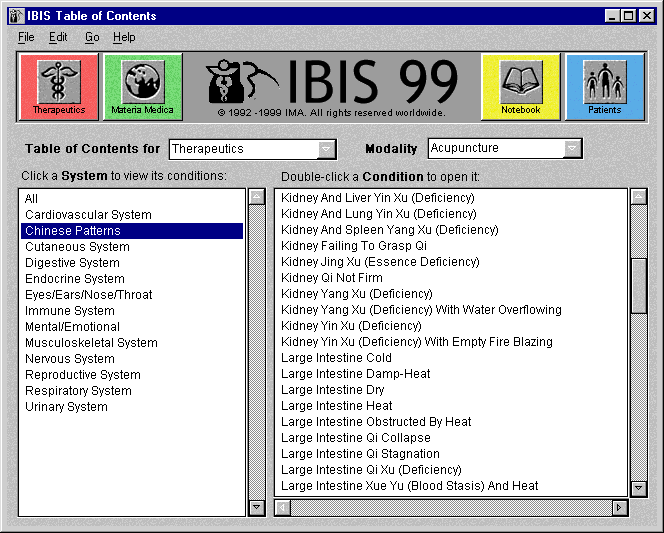
Task: Select Urinary System
Action: (x=132, y=407)
